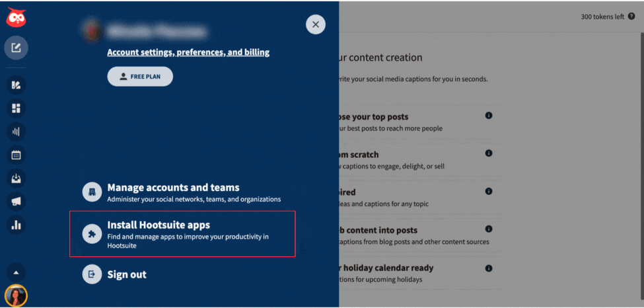Click the Hootsuite owl logo

(x=17, y=18)
